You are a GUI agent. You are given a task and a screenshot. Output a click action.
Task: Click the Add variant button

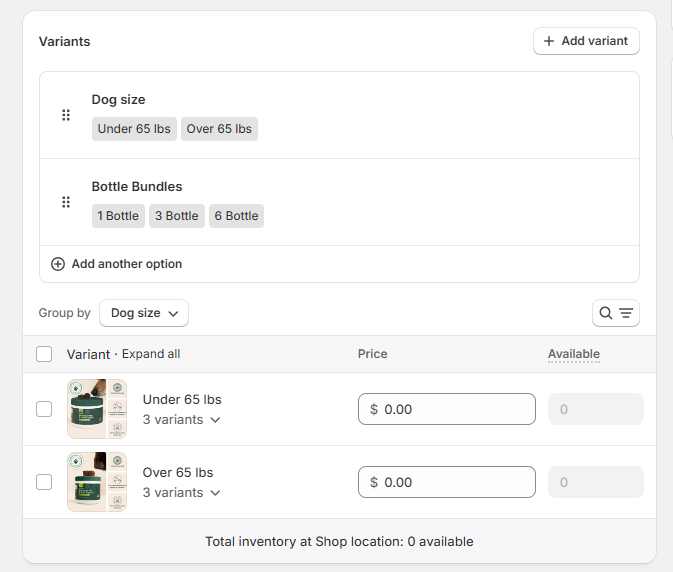(x=586, y=41)
